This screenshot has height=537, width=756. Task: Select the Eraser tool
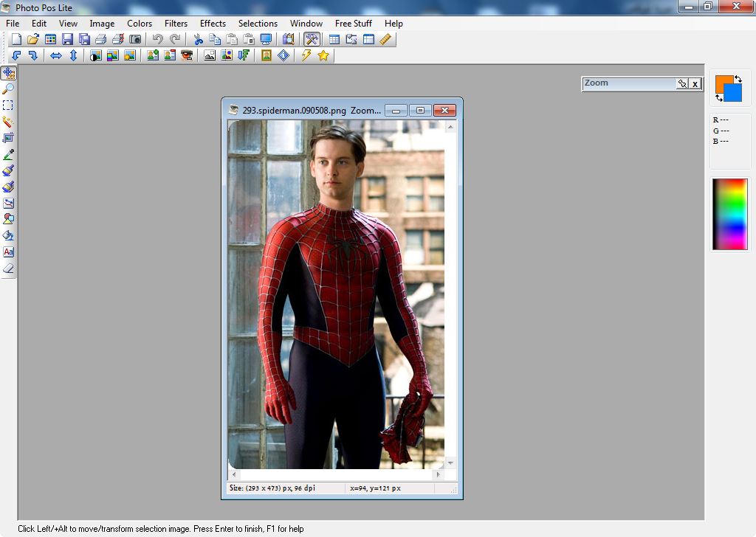(x=8, y=268)
